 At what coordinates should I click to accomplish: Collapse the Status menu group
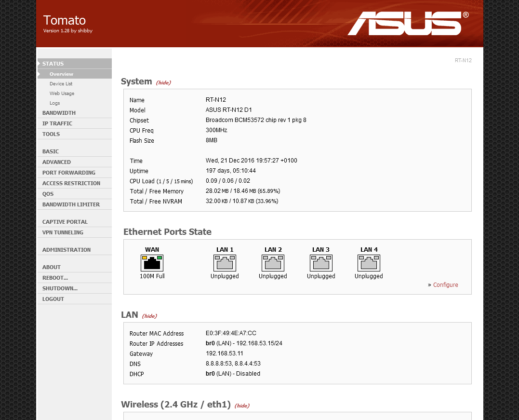tap(75, 64)
